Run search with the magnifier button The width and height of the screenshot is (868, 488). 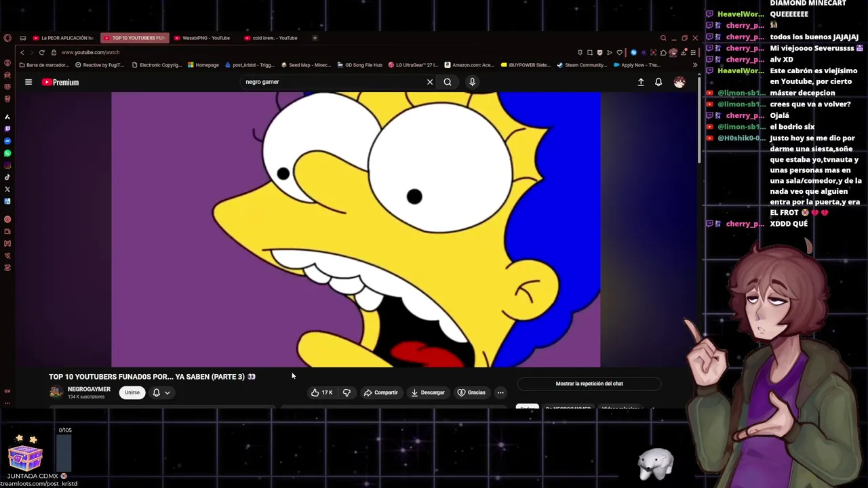[448, 82]
